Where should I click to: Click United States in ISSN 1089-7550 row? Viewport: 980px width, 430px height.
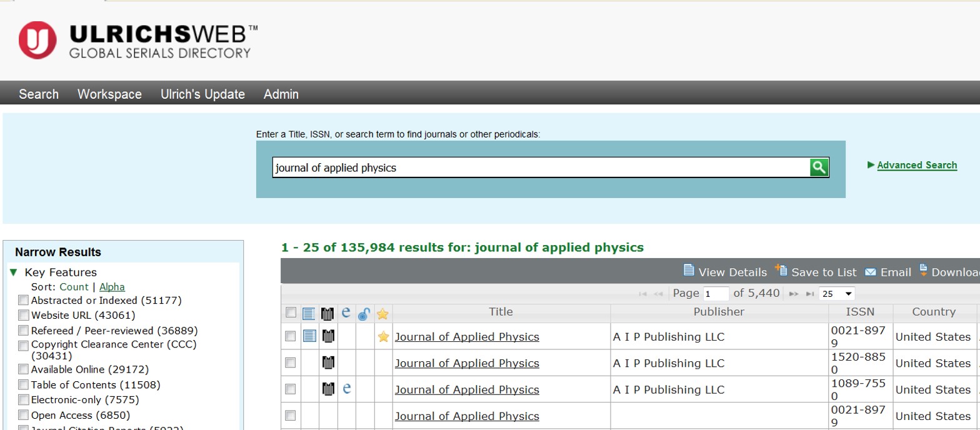pyautogui.click(x=933, y=389)
